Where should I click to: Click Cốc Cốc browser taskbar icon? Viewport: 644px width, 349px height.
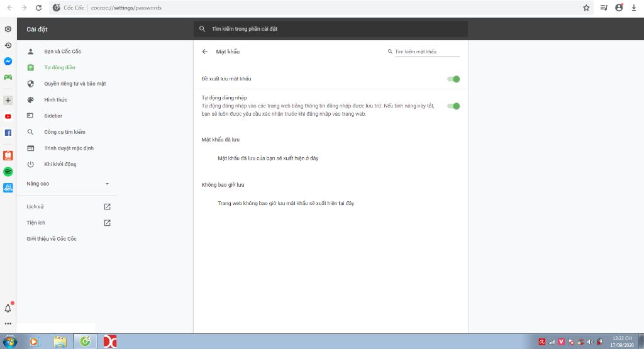(85, 341)
